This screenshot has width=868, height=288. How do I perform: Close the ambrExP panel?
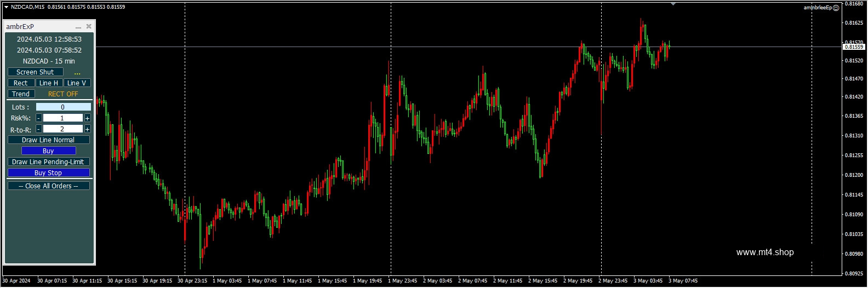[89, 26]
